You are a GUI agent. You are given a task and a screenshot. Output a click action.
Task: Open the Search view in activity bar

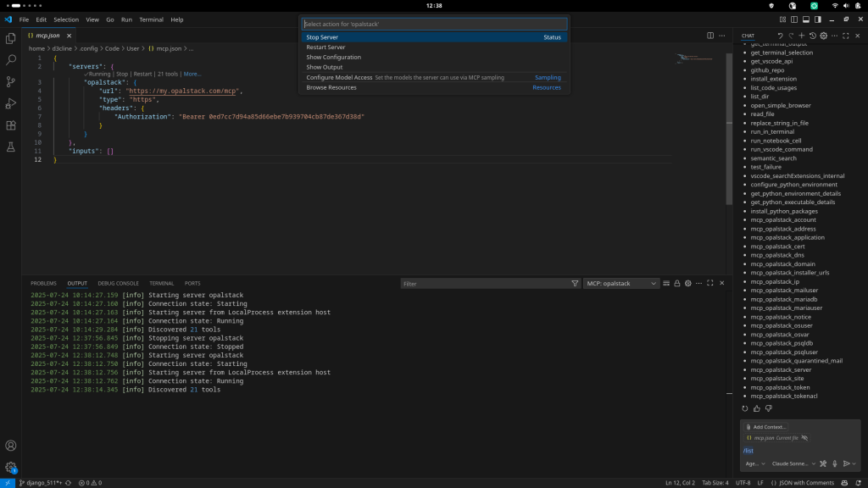tap(10, 60)
